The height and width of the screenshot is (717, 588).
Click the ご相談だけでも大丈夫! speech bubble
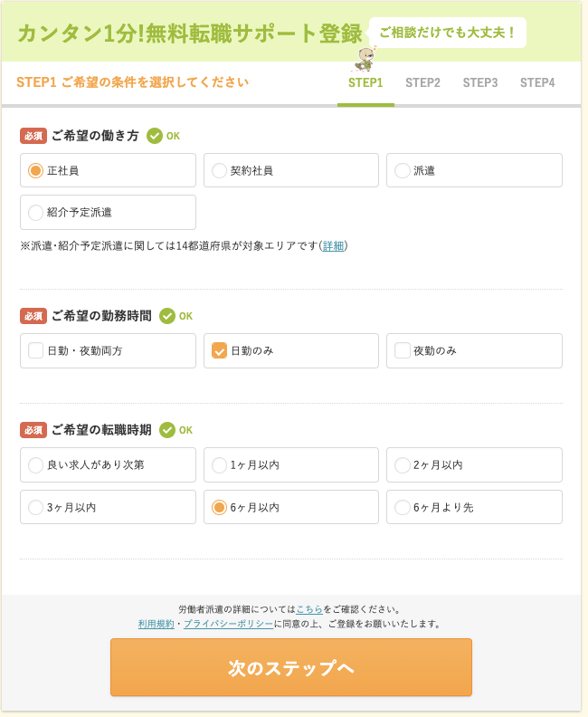448,33
